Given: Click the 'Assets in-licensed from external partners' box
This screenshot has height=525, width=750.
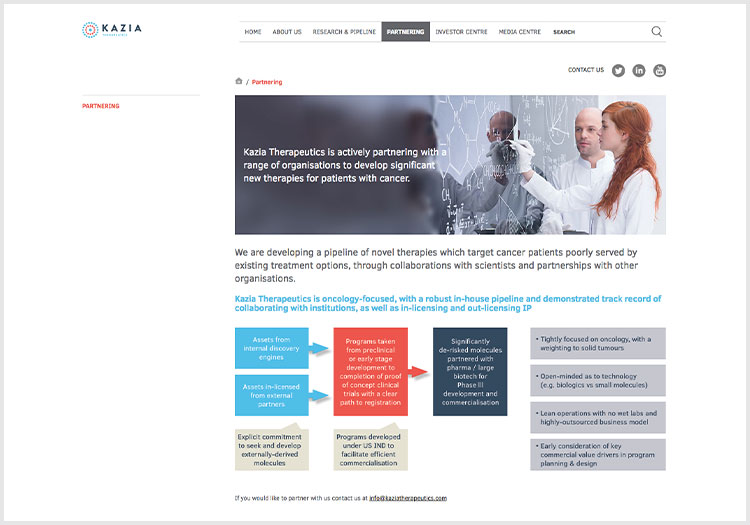Looking at the screenshot, I should pos(272,395).
